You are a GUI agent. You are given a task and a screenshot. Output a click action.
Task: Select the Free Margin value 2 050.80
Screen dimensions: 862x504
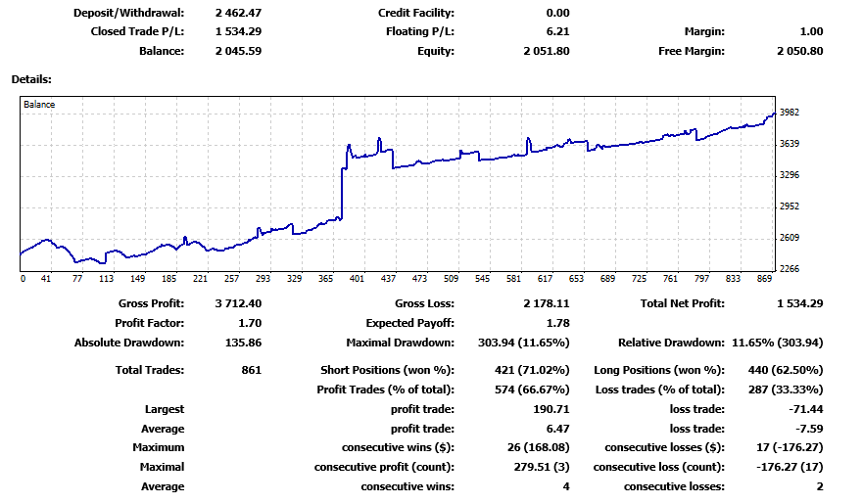coord(800,51)
